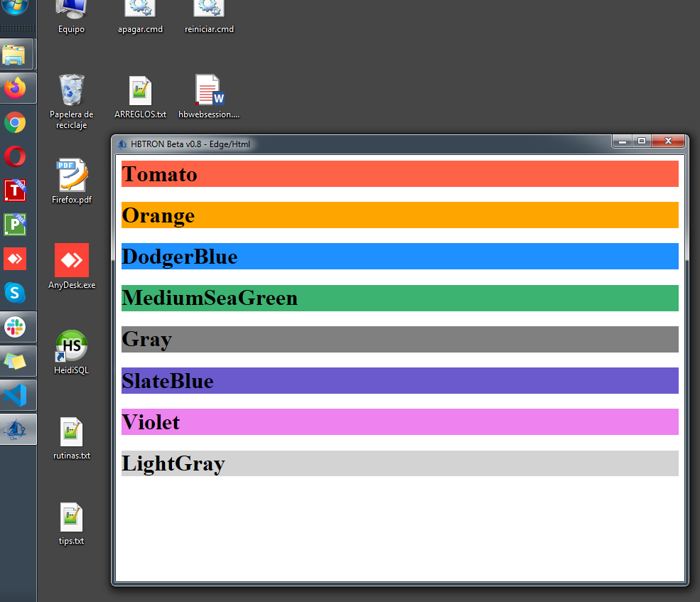Select the AnyDesk.exe desktop icon
The height and width of the screenshot is (602, 700).
tap(71, 261)
